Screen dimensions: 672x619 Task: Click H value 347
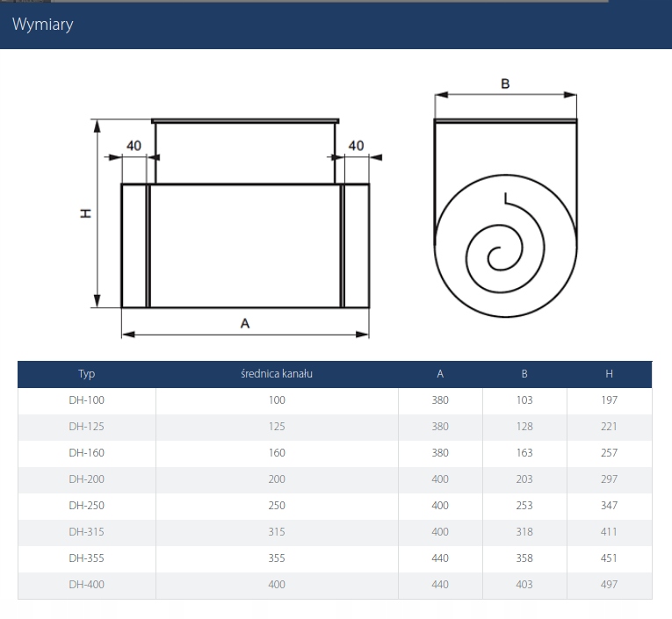point(609,506)
